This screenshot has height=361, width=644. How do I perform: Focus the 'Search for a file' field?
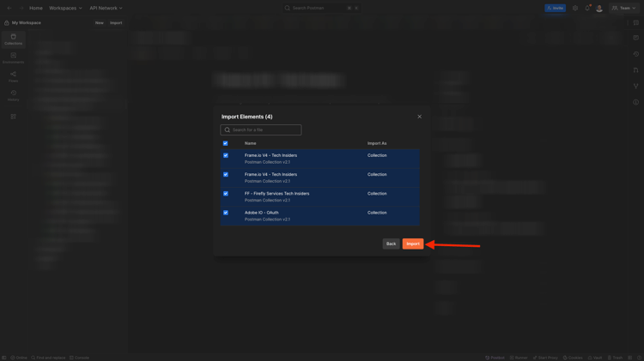(x=261, y=129)
